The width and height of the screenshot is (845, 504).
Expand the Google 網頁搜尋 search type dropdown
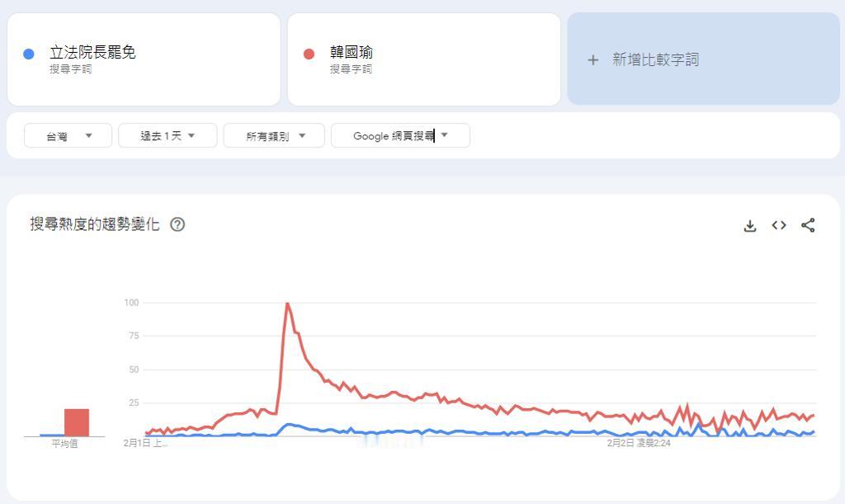click(400, 135)
